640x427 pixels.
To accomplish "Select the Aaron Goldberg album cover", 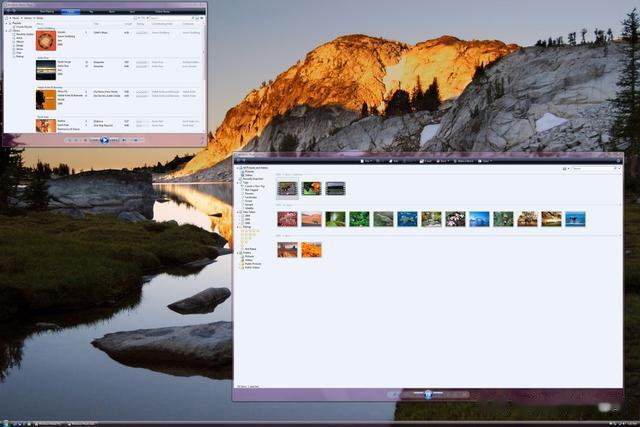I will pyautogui.click(x=46, y=40).
